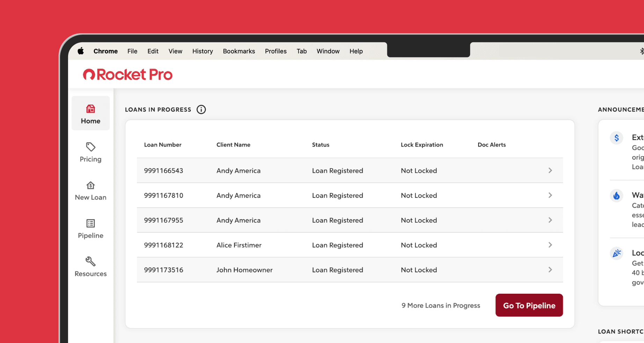Open Pricing via the tag icon

(x=90, y=147)
